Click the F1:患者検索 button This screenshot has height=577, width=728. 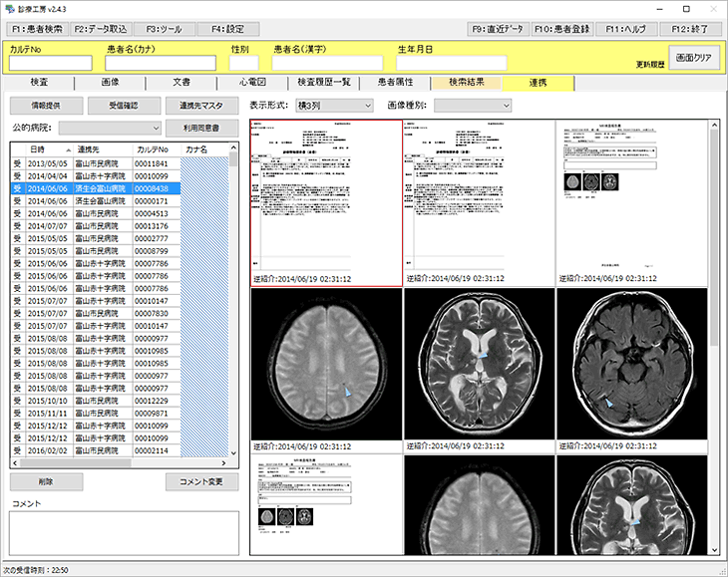click(x=37, y=29)
